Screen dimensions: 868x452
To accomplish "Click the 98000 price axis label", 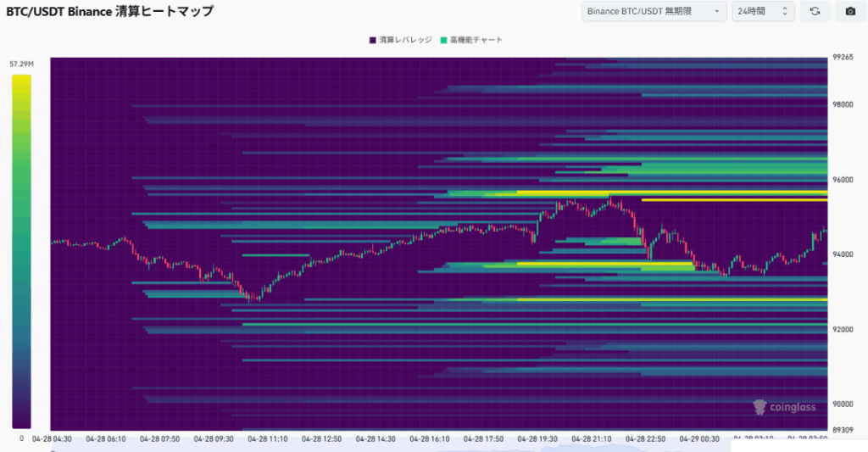I will pyautogui.click(x=843, y=104).
